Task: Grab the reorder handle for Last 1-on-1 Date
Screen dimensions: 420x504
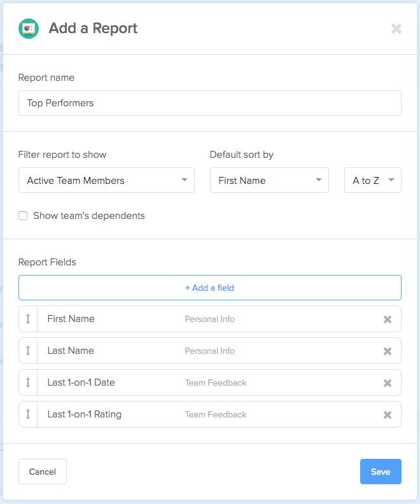Action: (x=28, y=382)
